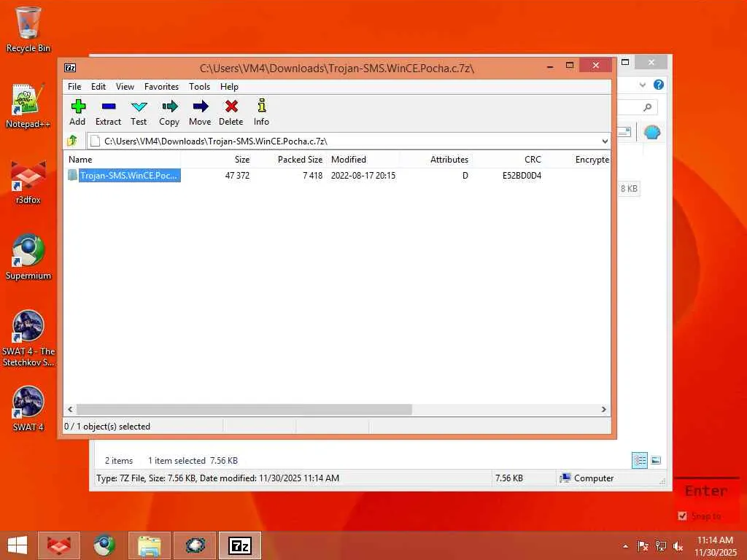
Task: Sort by Packed Size column header
Action: [x=290, y=160]
